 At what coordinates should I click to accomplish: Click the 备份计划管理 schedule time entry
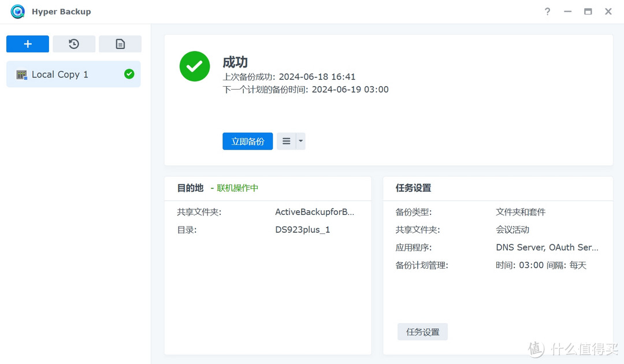pos(542,265)
